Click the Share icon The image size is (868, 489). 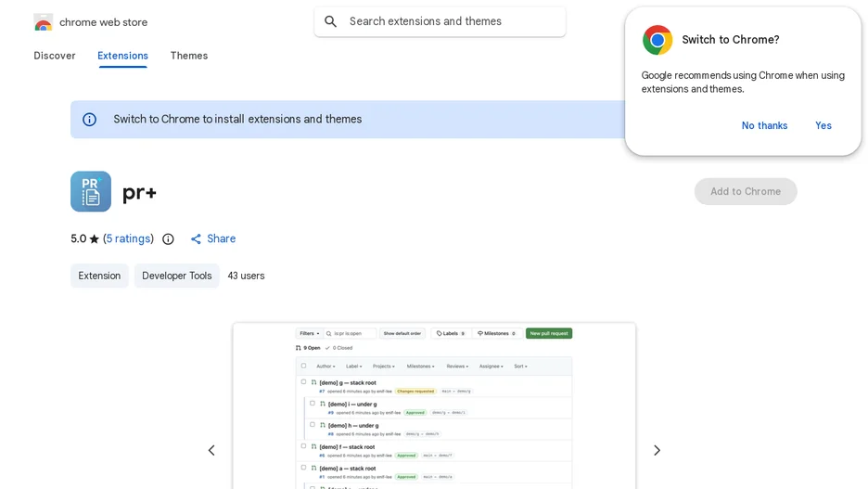point(196,239)
